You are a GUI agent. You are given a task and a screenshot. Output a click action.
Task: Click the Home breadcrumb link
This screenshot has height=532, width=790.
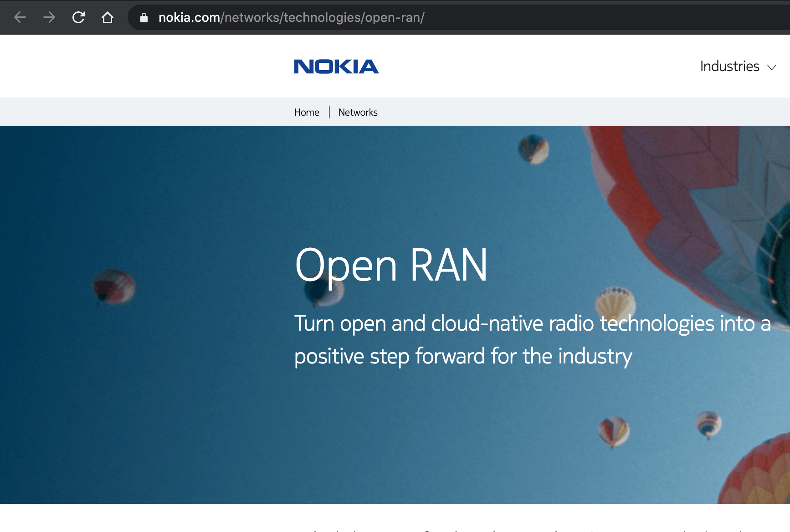[x=307, y=112]
